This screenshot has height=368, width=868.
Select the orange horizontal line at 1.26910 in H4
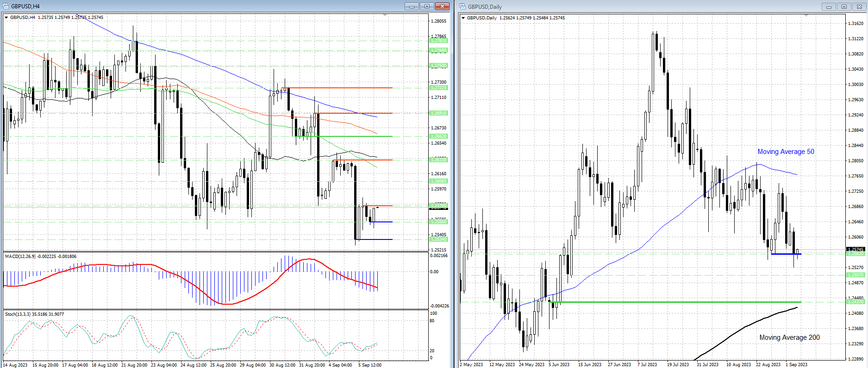point(353,113)
